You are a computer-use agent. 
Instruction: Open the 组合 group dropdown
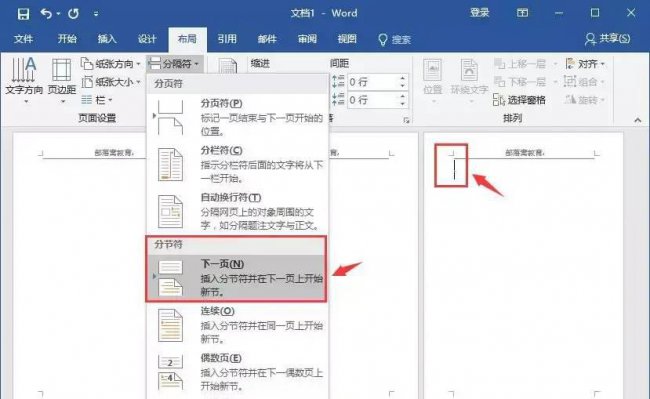coord(585,82)
